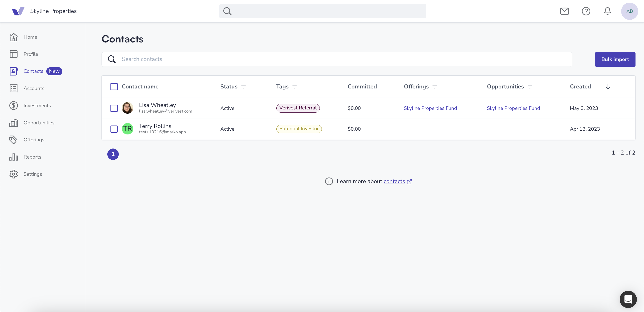Image resolution: width=644 pixels, height=312 pixels.
Task: Click the Reports bar chart icon
Action: coord(13,157)
